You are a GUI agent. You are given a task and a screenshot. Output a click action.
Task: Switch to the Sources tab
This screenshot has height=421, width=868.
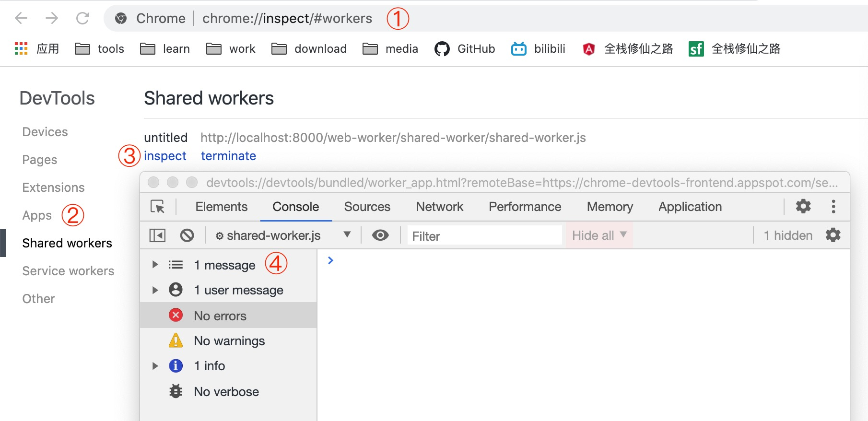(x=367, y=207)
